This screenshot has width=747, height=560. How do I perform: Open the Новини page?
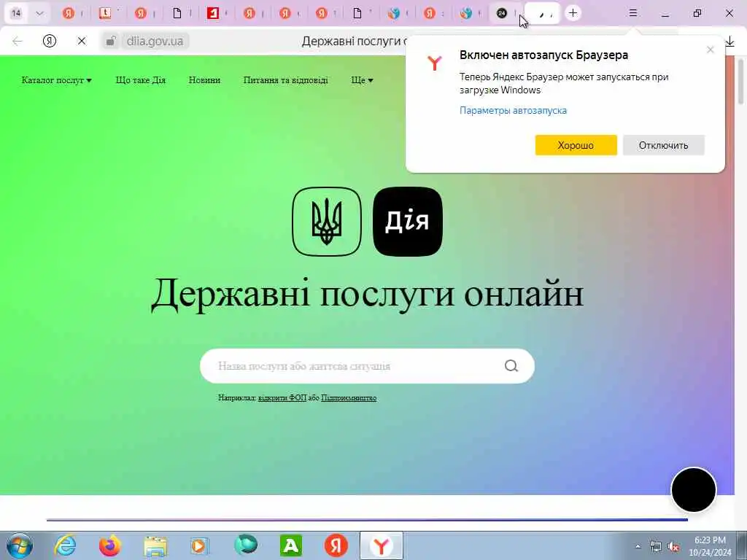204,80
